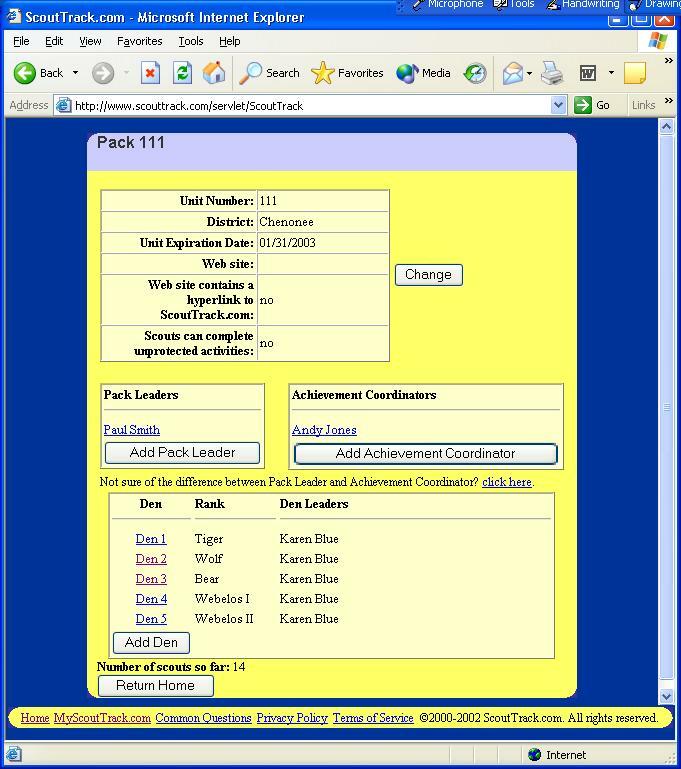This screenshot has height=769, width=681.
Task: Open the File menu
Action: [21, 41]
